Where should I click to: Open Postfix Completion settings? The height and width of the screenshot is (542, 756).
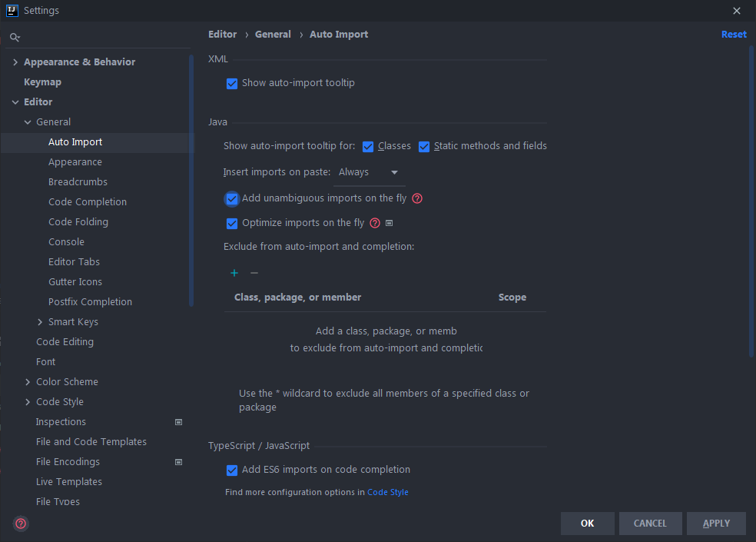(90, 301)
